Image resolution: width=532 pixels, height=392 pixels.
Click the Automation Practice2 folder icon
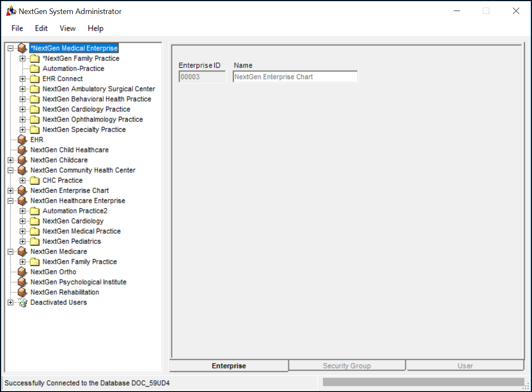coord(35,211)
